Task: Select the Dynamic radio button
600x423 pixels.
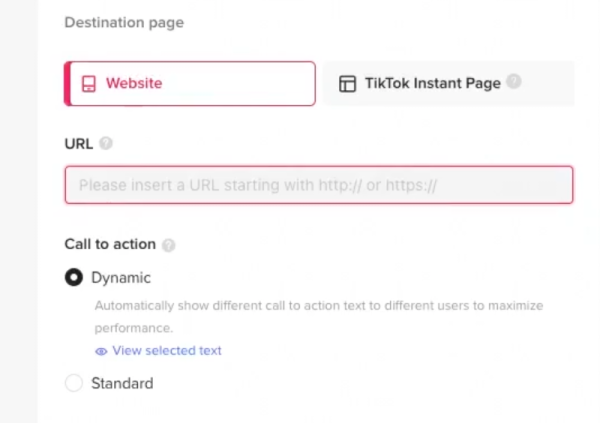Action: [x=74, y=277]
